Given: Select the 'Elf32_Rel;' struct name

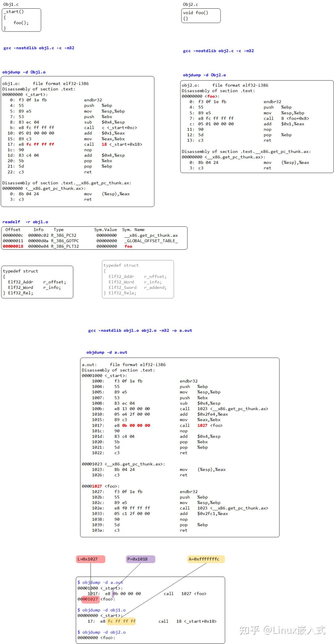Looking at the screenshot, I should click(20, 293).
